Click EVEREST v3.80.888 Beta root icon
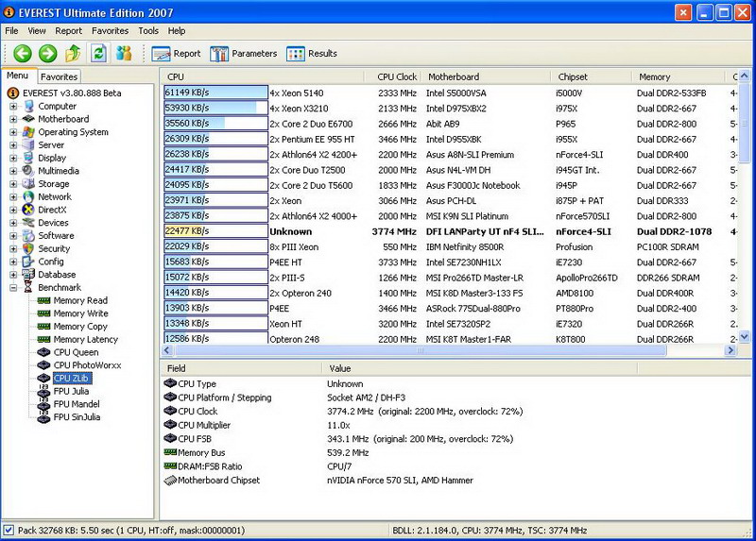This screenshot has width=756, height=541. tap(13, 93)
